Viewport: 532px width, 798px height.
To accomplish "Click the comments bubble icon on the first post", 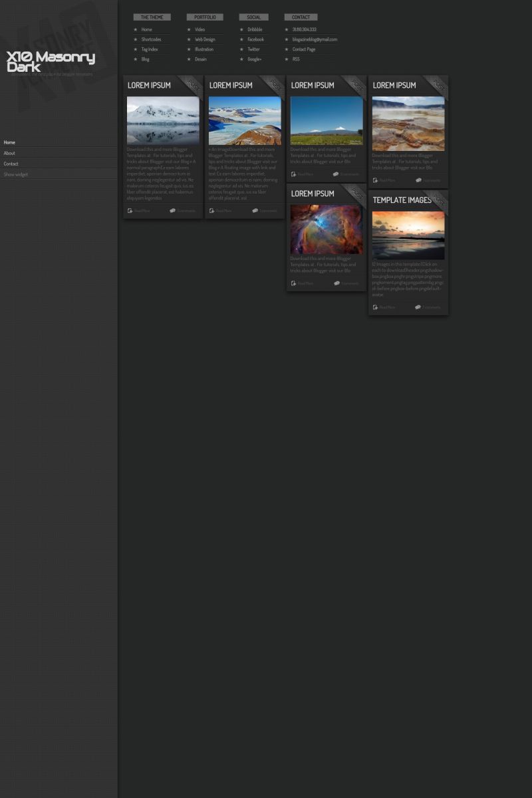I will [x=173, y=211].
